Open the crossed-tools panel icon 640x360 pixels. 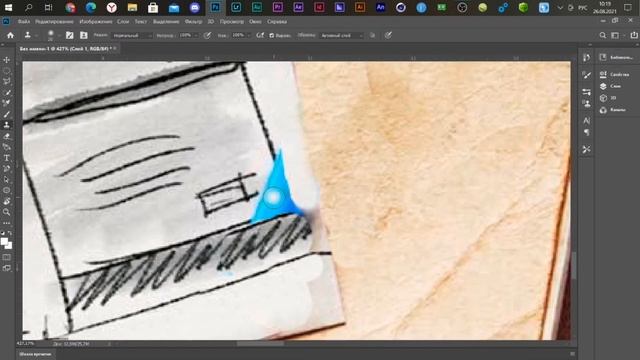587,149
